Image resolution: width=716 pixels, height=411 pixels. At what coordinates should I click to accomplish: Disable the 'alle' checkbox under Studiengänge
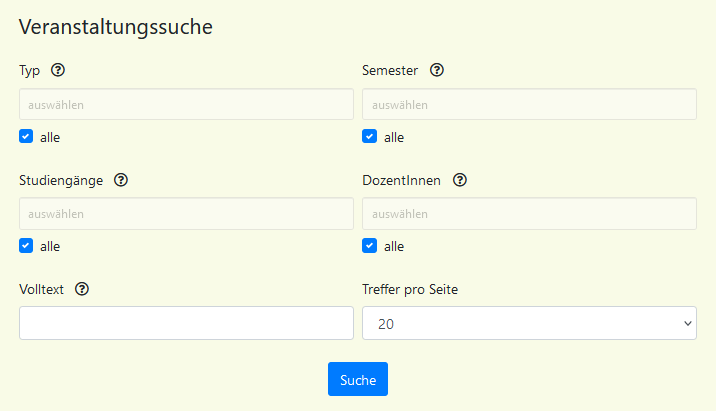pos(26,246)
